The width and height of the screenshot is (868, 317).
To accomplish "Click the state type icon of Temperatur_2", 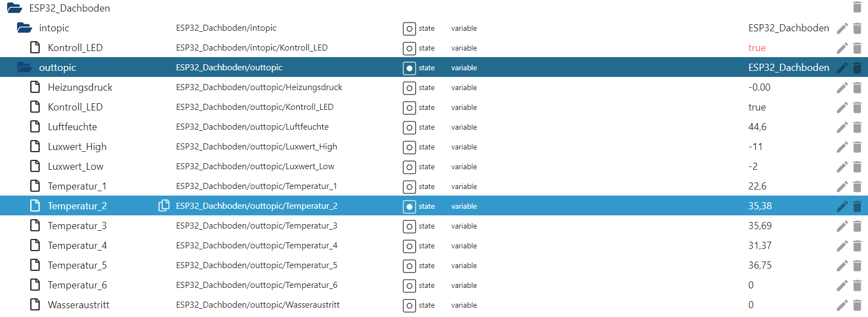I will point(409,207).
